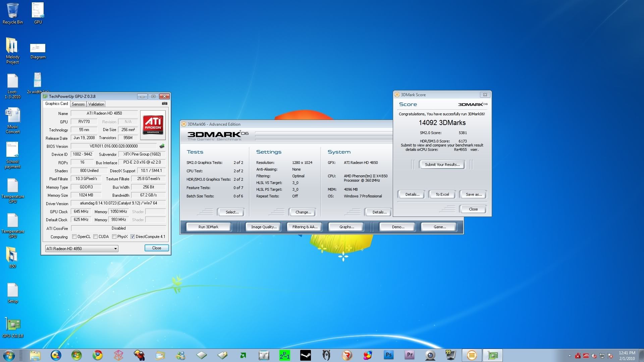
Task: Click the BIOS Version field in GPU-Z
Action: click(x=113, y=146)
